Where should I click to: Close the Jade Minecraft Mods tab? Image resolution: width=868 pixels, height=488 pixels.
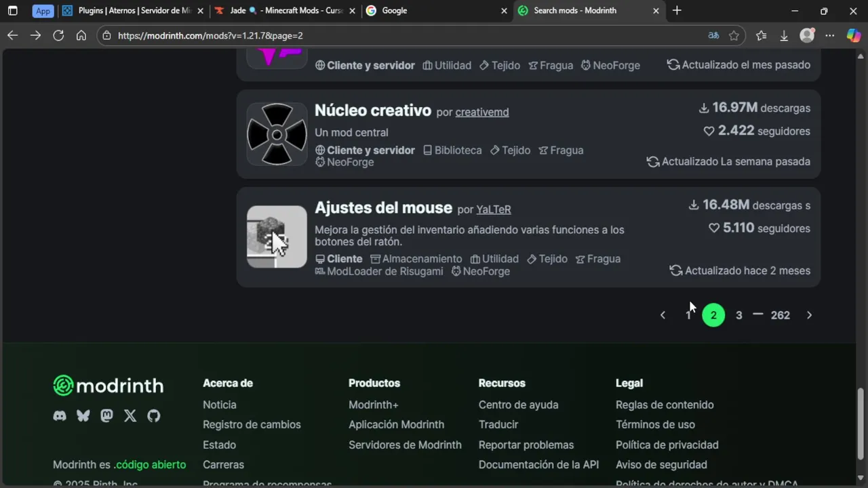[352, 11]
